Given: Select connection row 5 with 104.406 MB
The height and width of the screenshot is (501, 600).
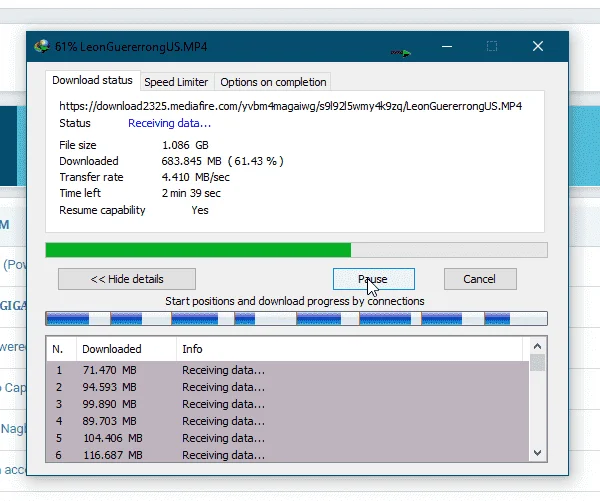Looking at the screenshot, I should 288,438.
